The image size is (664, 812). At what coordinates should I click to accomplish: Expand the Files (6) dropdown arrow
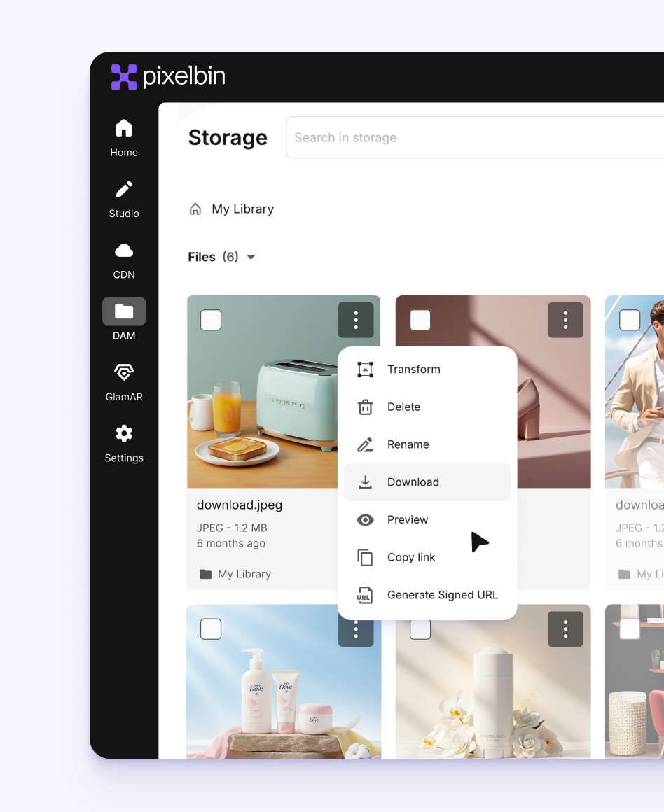point(251,257)
